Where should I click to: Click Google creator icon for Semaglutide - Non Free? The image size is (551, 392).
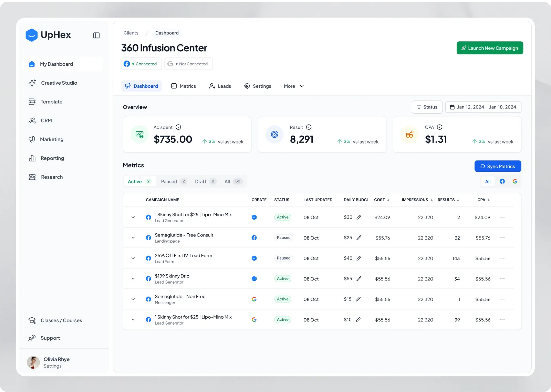(254, 299)
